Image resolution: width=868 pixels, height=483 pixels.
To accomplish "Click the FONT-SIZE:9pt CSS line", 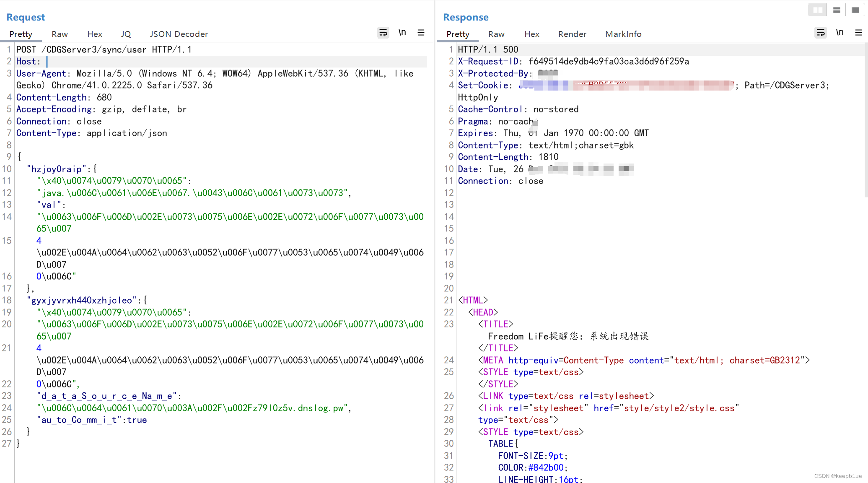I will pos(533,456).
